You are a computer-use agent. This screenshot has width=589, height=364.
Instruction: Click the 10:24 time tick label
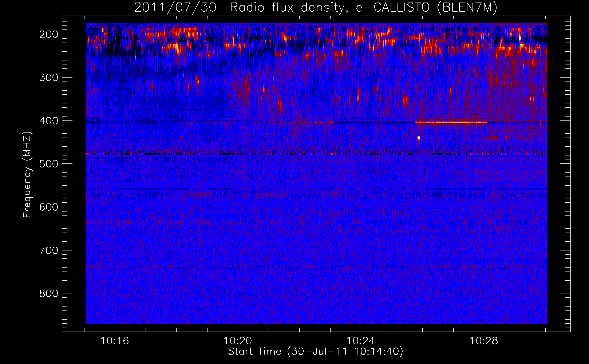361,341
